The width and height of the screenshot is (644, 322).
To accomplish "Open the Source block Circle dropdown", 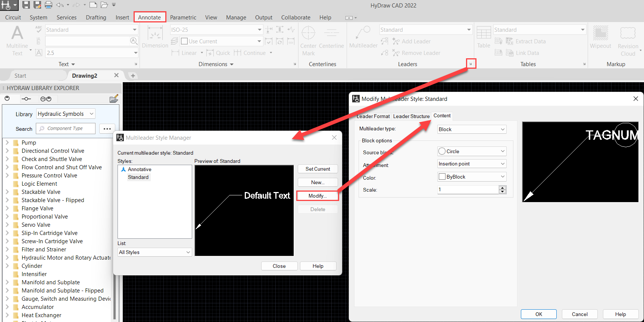I will coord(472,151).
